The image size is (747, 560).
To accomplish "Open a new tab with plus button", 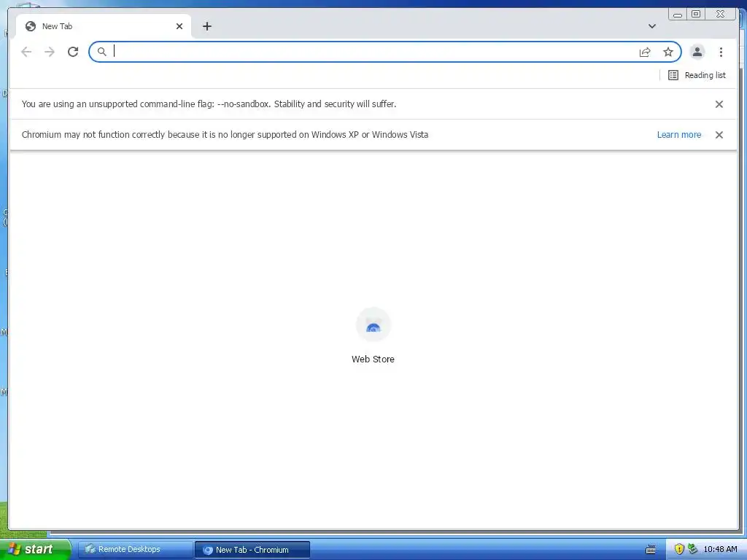I will pyautogui.click(x=206, y=26).
